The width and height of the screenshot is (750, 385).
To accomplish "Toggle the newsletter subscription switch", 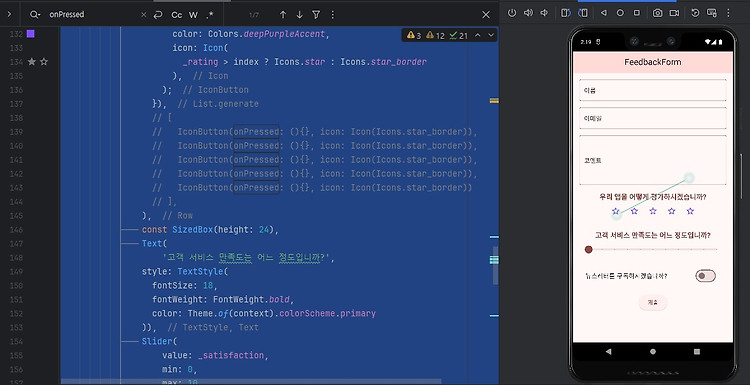I will 705,275.
